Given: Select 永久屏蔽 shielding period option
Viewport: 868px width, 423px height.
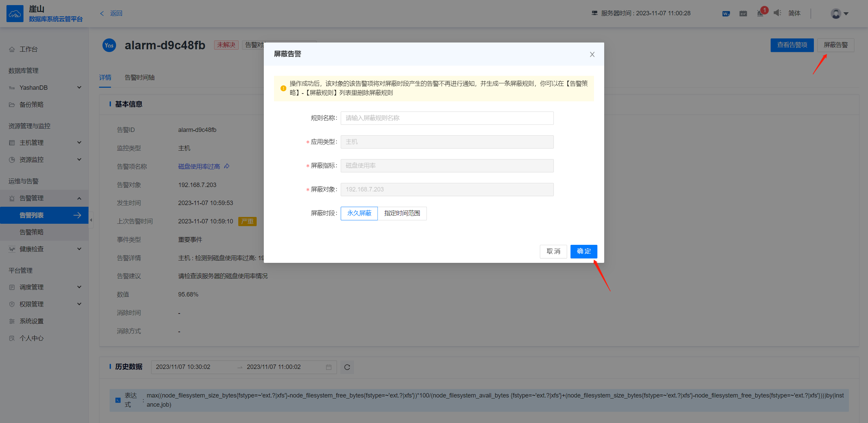Looking at the screenshot, I should tap(359, 213).
